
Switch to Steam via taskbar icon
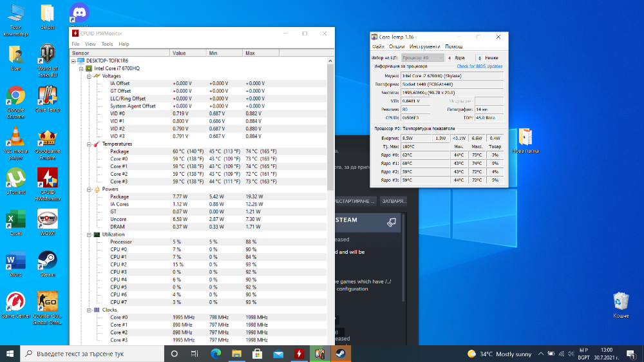tap(341, 354)
